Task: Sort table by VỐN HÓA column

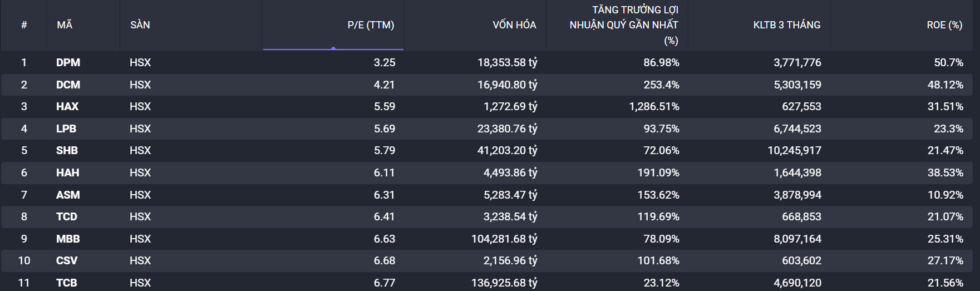Action: (x=514, y=25)
